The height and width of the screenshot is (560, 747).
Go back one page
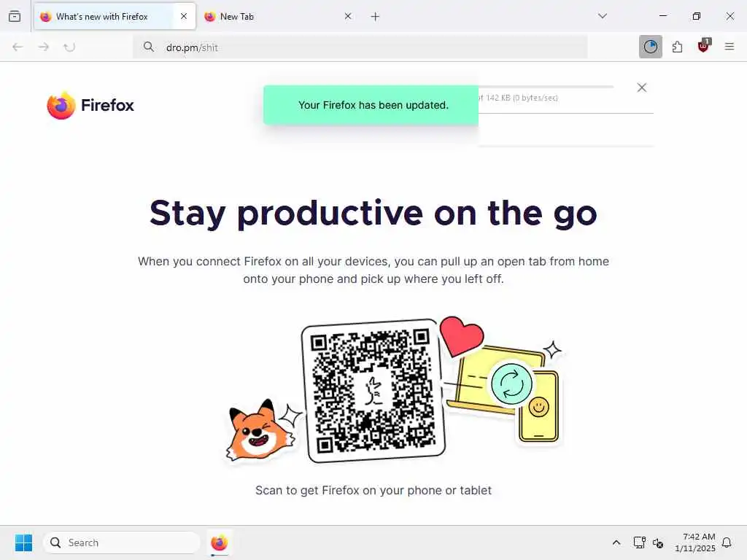pos(18,47)
